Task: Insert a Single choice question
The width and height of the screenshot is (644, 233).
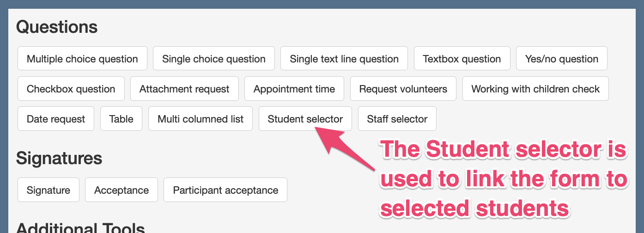Action: tap(214, 59)
